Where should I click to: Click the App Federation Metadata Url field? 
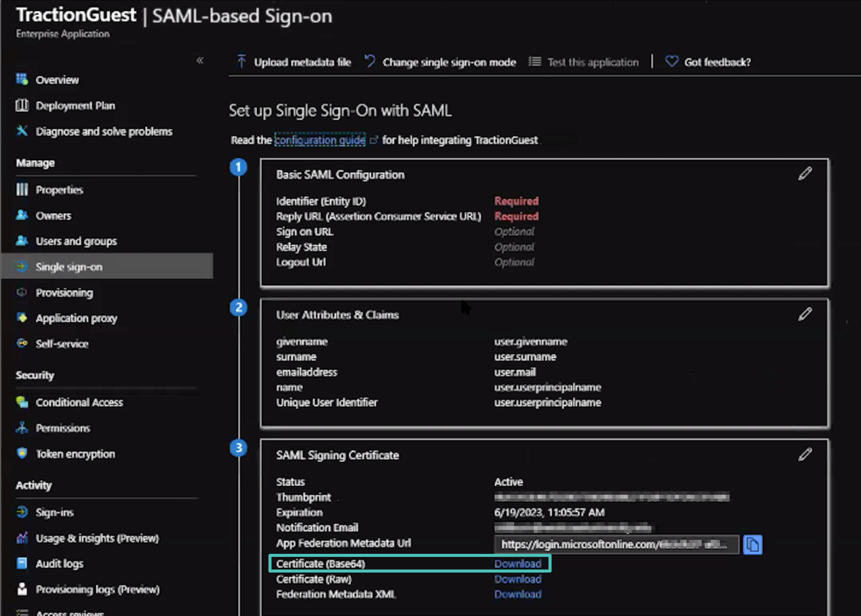click(x=617, y=544)
